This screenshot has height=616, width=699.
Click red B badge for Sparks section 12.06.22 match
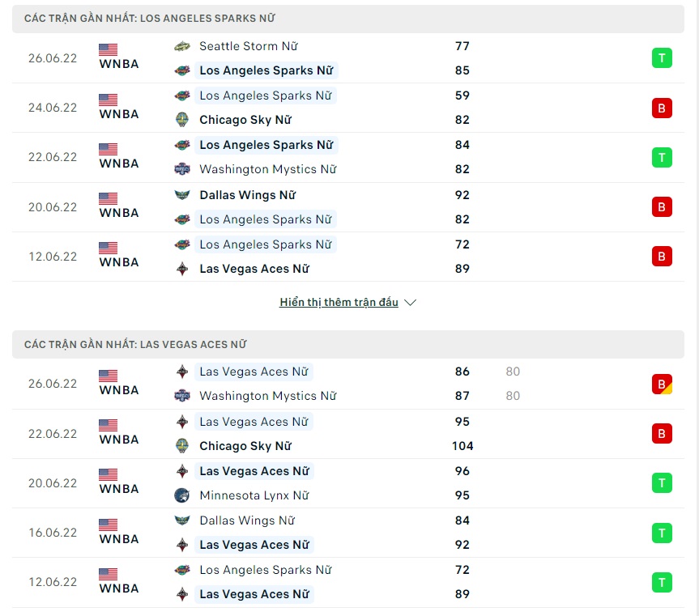tap(662, 257)
